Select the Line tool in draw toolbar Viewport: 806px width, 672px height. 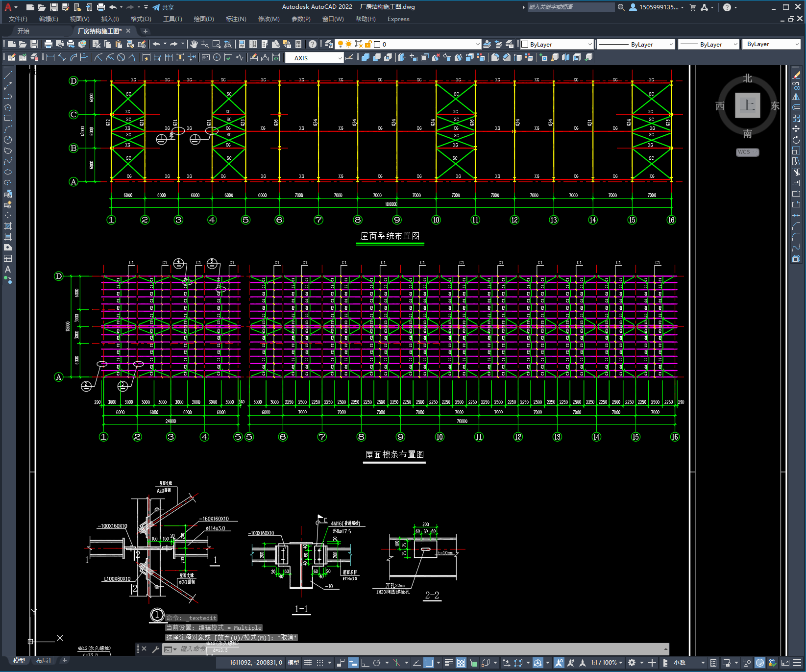[8, 75]
